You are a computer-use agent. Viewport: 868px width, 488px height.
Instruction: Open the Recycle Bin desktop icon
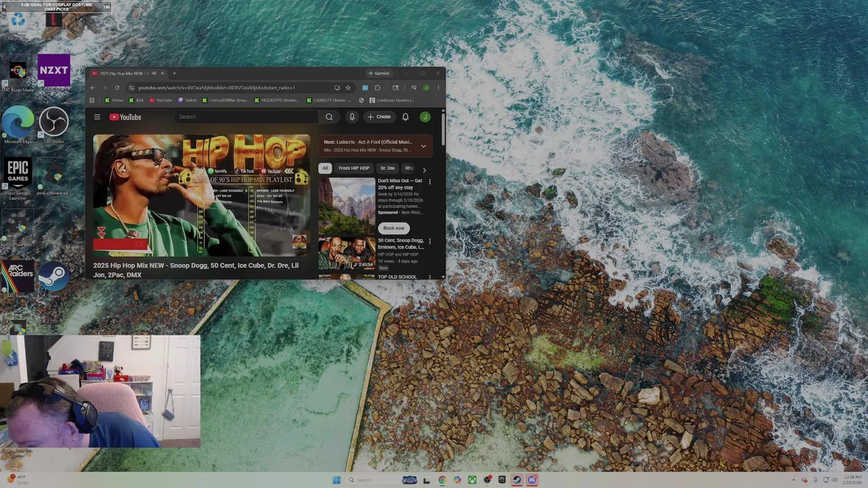click(18, 24)
